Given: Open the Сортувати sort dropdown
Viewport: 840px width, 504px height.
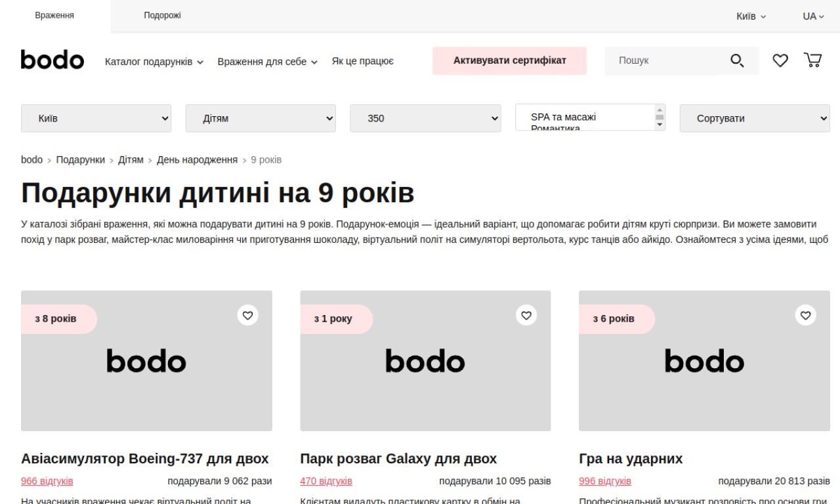Looking at the screenshot, I should 755,118.
